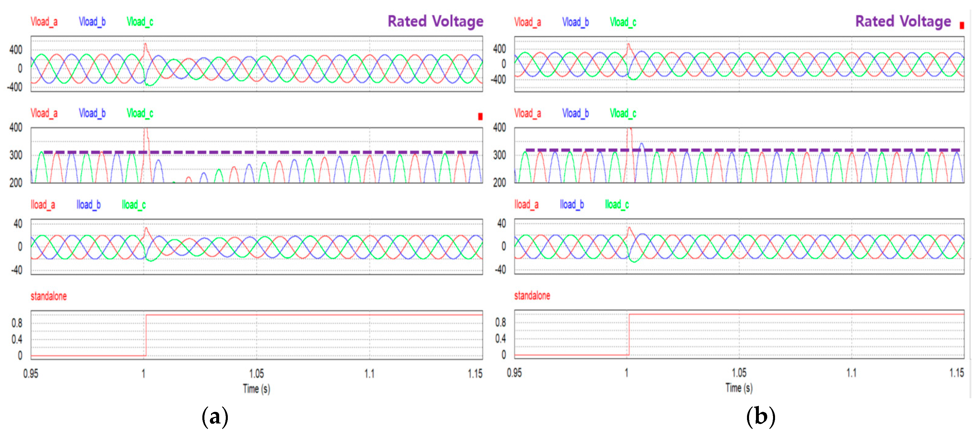Click green Vload_c legend in top-left plot

(140, 22)
